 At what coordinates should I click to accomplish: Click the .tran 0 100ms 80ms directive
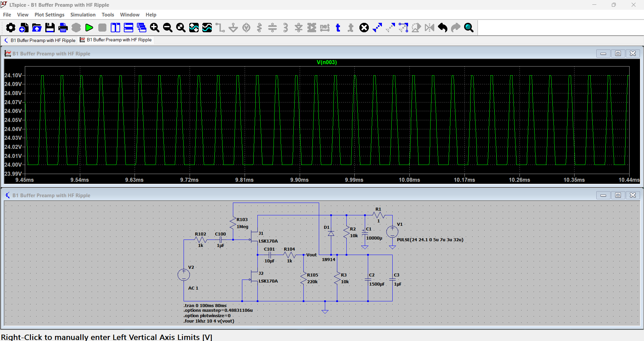[x=205, y=305]
